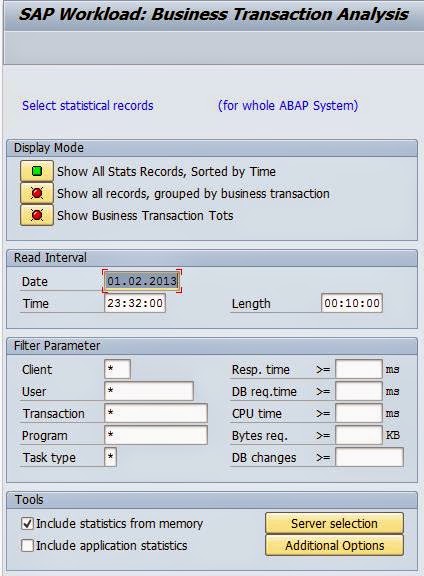Image resolution: width=424 pixels, height=576 pixels.
Task: Select Show All Stats Records green button
Action: pyautogui.click(x=37, y=171)
